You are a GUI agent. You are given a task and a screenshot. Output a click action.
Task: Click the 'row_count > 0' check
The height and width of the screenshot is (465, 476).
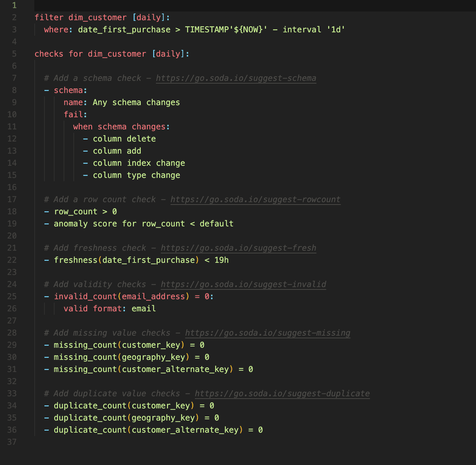(x=86, y=212)
